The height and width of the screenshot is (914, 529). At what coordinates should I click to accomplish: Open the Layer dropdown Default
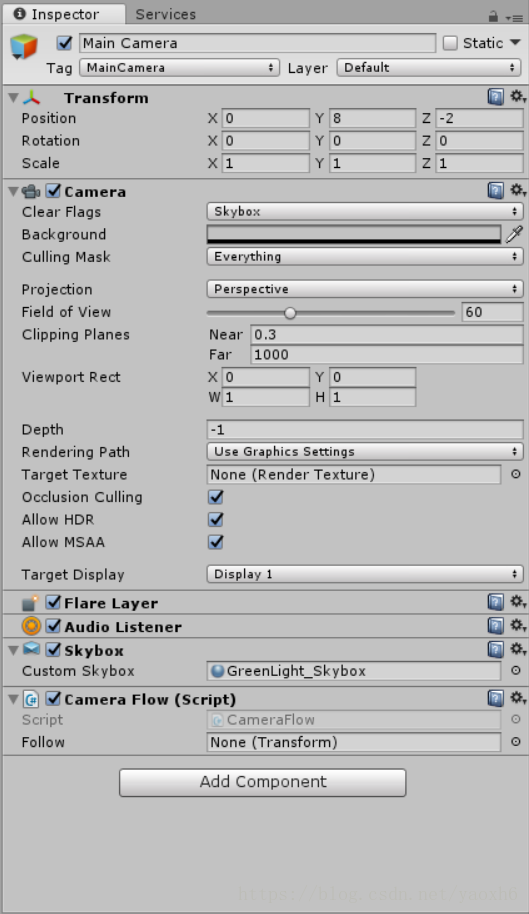tap(429, 68)
